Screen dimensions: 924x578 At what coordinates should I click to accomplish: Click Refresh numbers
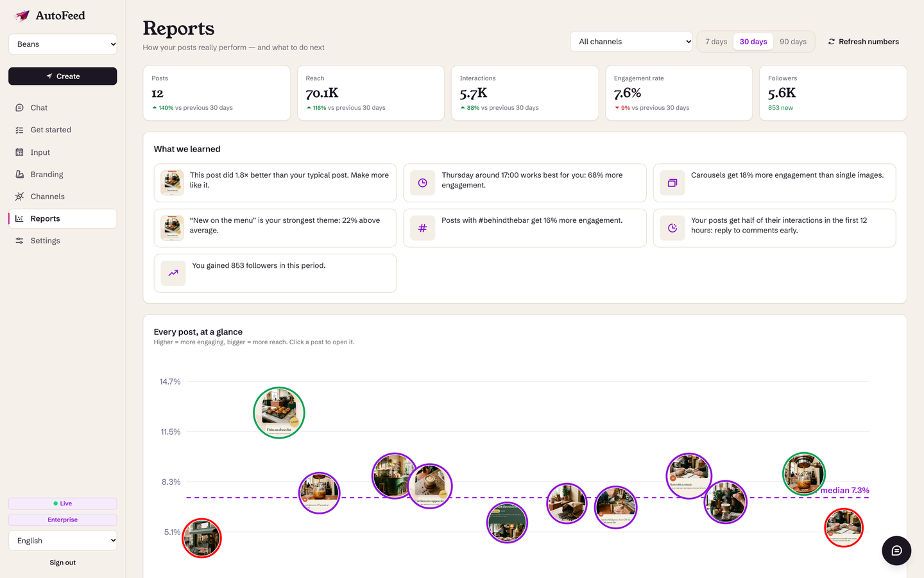864,42
